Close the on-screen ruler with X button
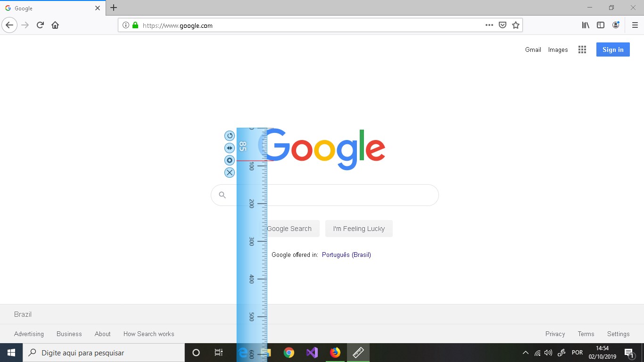This screenshot has height=362, width=644. [230, 173]
